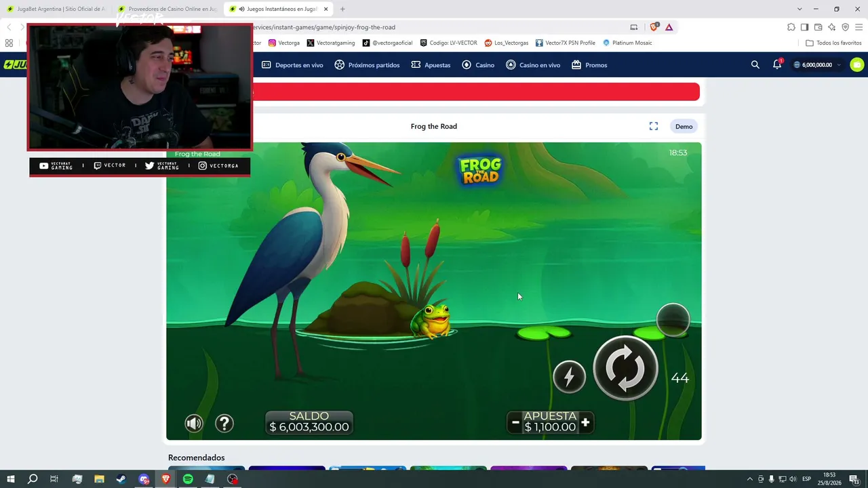868x488 pixels.
Task: Open the Vectoratgaming X bookmark
Action: (330, 43)
